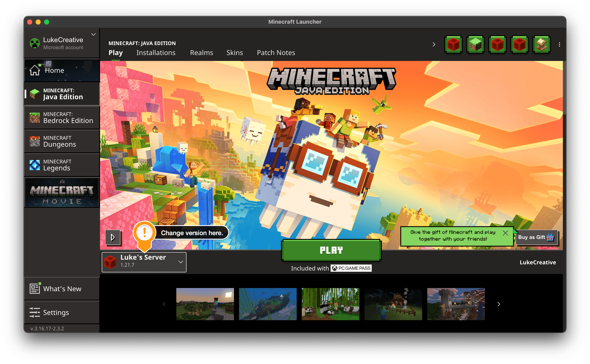Select the Minecraft: Bedrock Edition icon
Screen dimensions: 590x364
point(35,117)
